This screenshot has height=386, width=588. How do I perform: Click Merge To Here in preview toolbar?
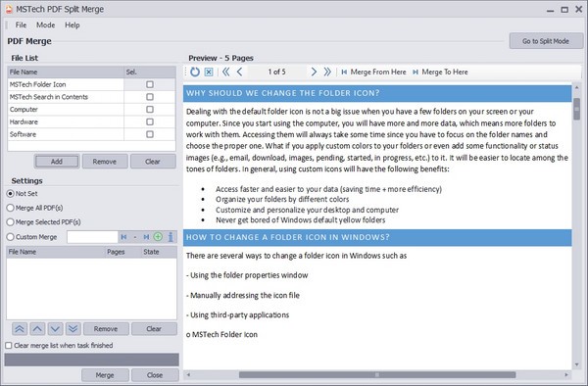[x=440, y=72]
